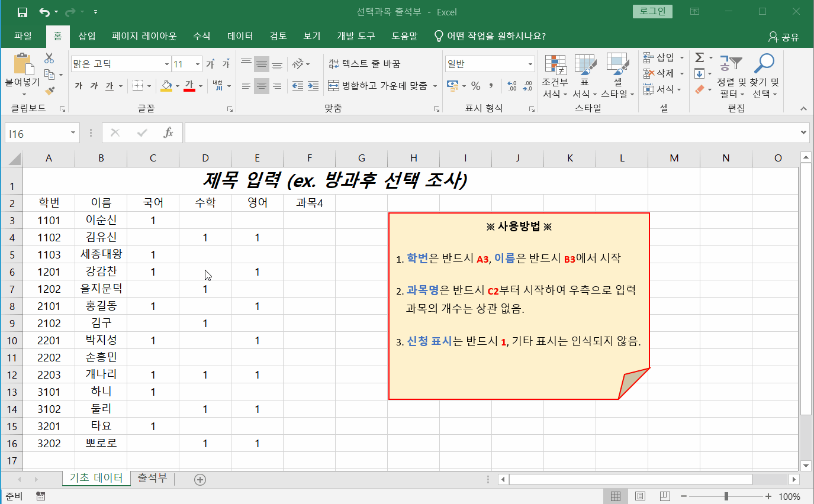Click the macro record icon in status bar

[41, 496]
